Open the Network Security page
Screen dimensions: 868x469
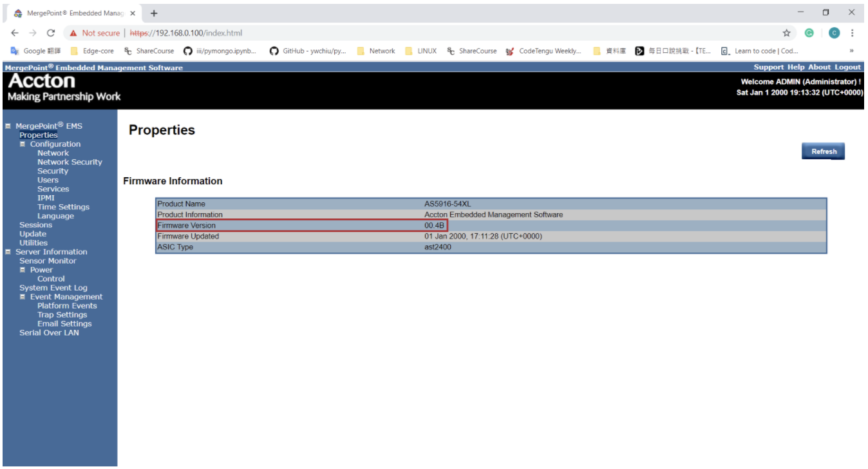click(x=70, y=162)
